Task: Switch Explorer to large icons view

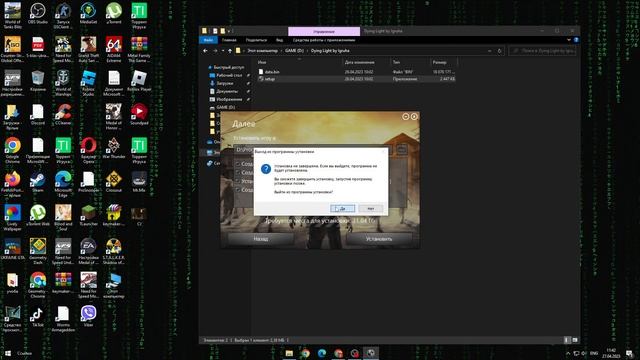Action: [575, 340]
